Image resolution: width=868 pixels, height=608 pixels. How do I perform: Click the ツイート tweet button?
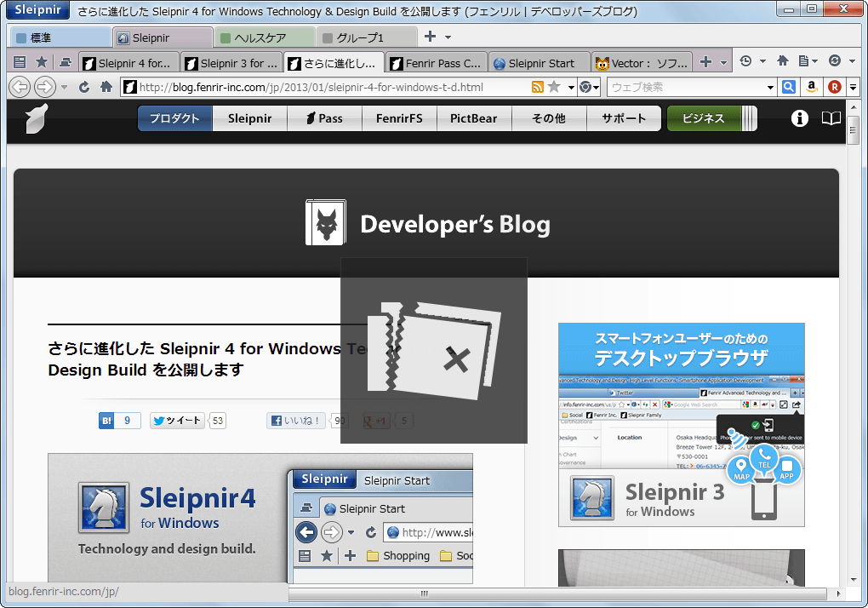[178, 421]
